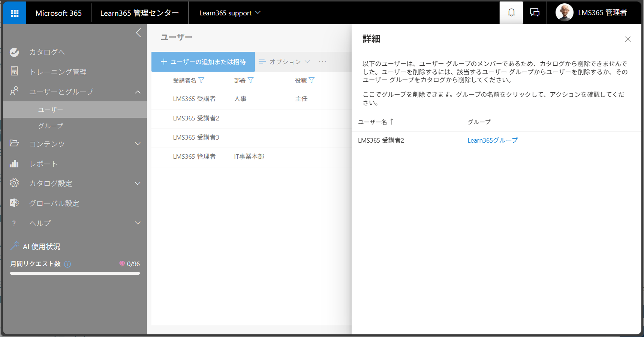Open the feedback chat icon

(535, 13)
